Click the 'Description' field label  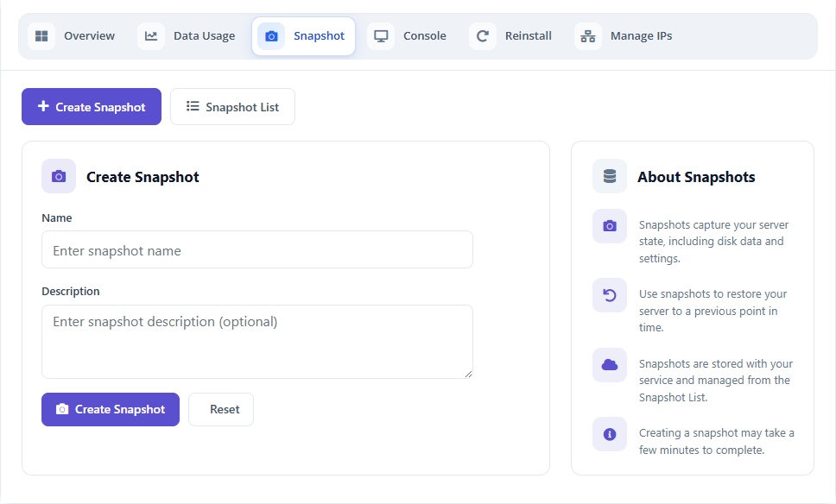(70, 292)
